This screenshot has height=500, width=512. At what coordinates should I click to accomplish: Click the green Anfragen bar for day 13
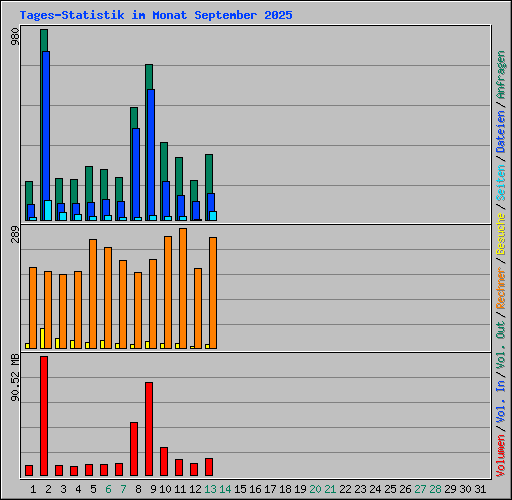click(x=209, y=173)
